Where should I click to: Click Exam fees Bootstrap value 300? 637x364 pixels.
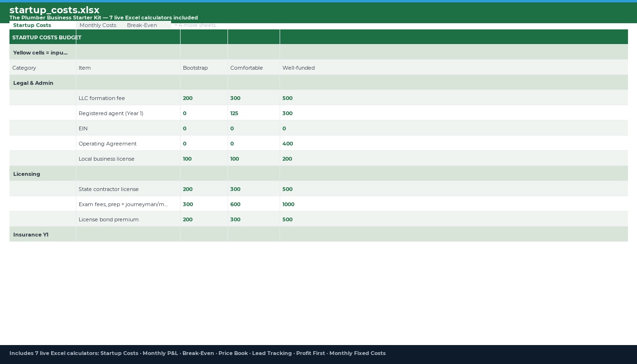tap(204, 204)
